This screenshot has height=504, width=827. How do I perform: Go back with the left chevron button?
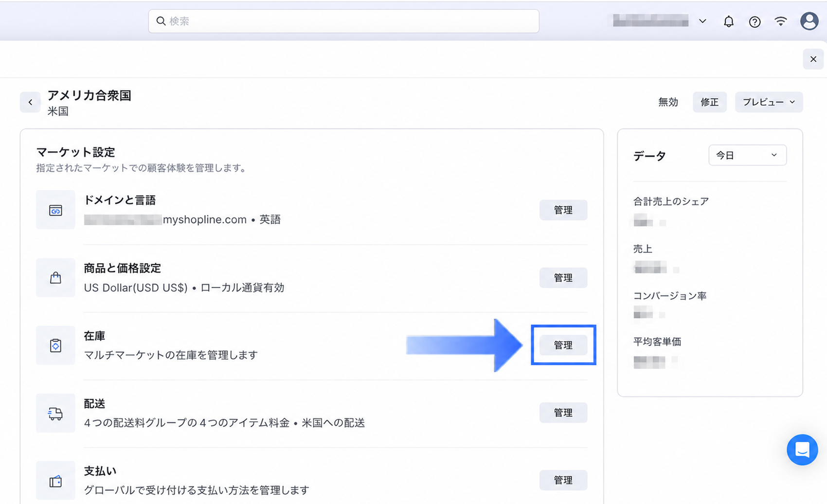click(30, 102)
